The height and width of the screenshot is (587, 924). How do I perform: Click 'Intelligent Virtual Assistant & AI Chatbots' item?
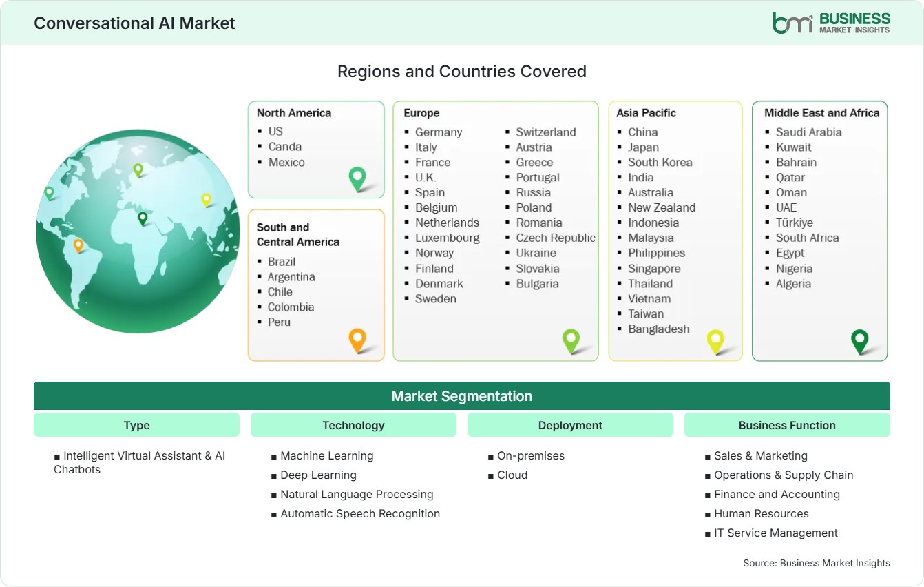140,463
